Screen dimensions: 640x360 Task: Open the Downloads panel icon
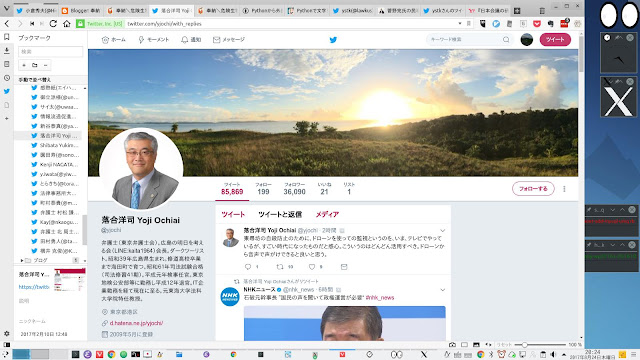click(7, 51)
